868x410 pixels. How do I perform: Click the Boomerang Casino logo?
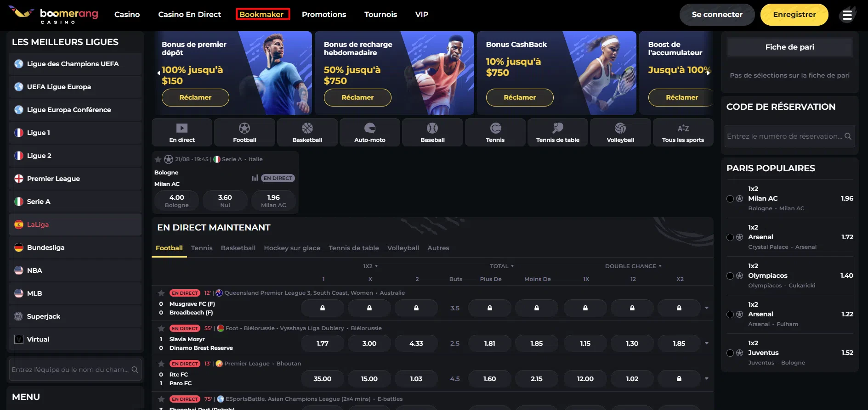(x=53, y=15)
